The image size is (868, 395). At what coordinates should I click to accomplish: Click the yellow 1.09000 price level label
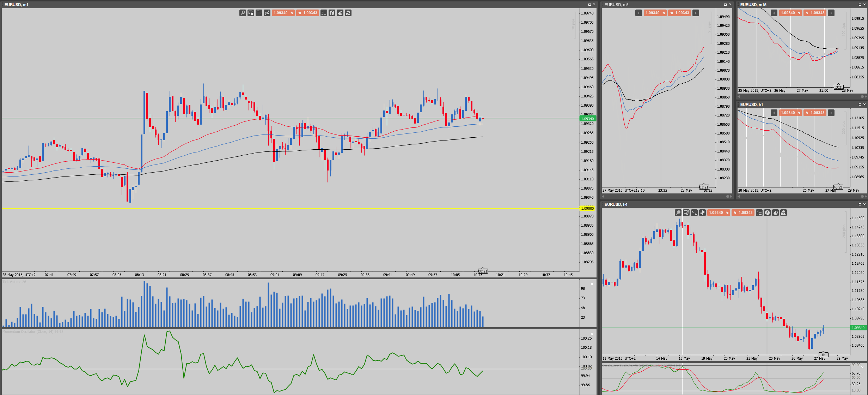click(587, 208)
